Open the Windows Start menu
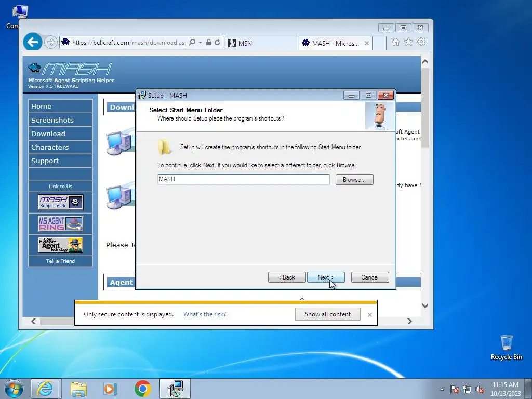532x399 pixels. coord(14,389)
